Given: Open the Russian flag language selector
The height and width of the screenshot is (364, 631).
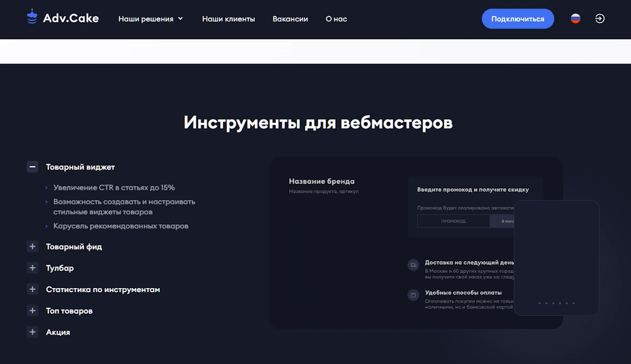Looking at the screenshot, I should pos(575,19).
